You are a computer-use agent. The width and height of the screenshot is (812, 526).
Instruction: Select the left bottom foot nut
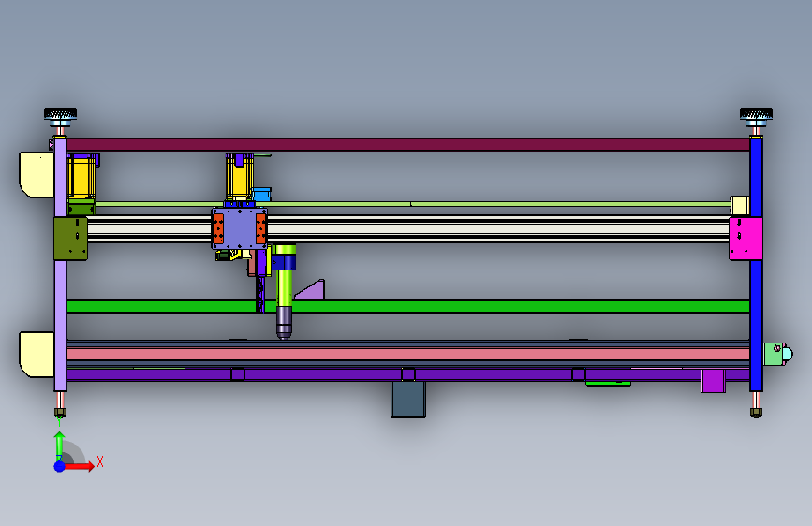coord(60,413)
